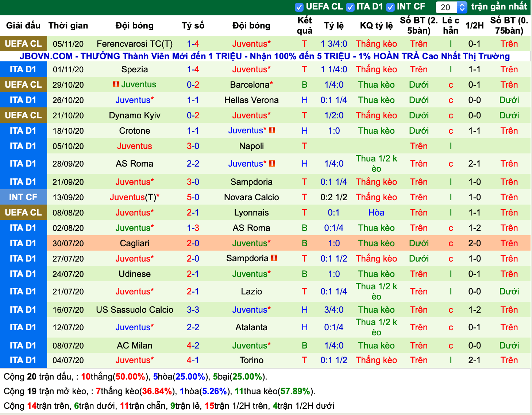Open the recent matches count dropdown showing 20
The image size is (532, 415).
point(451,7)
